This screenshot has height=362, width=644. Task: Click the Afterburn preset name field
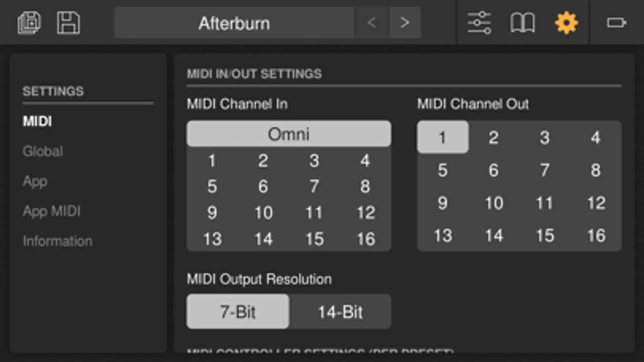coord(234,23)
